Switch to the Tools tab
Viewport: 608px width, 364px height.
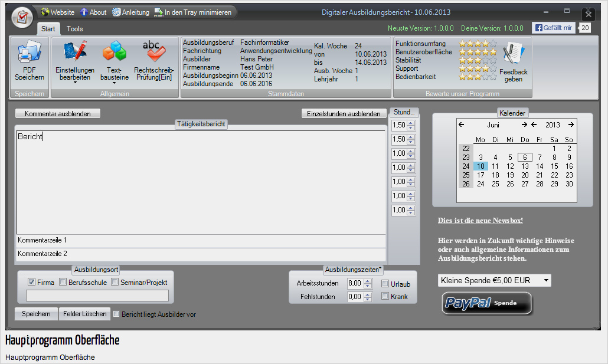click(x=74, y=29)
